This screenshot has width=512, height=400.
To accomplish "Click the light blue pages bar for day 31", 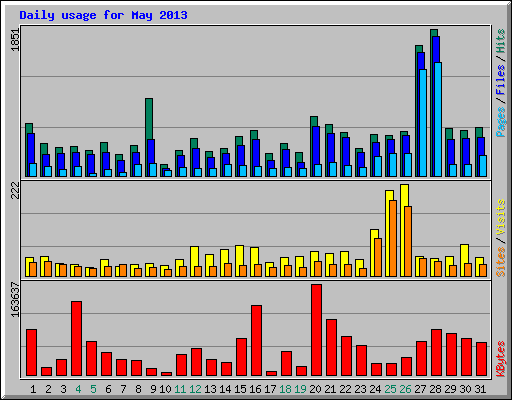I will click(483, 166).
